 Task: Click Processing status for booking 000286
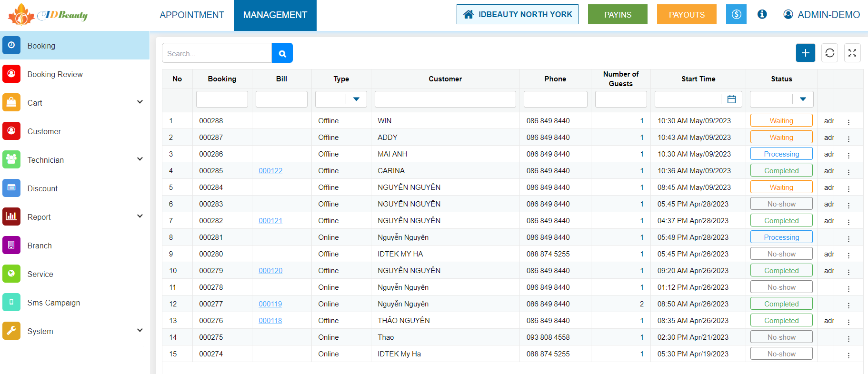point(781,154)
